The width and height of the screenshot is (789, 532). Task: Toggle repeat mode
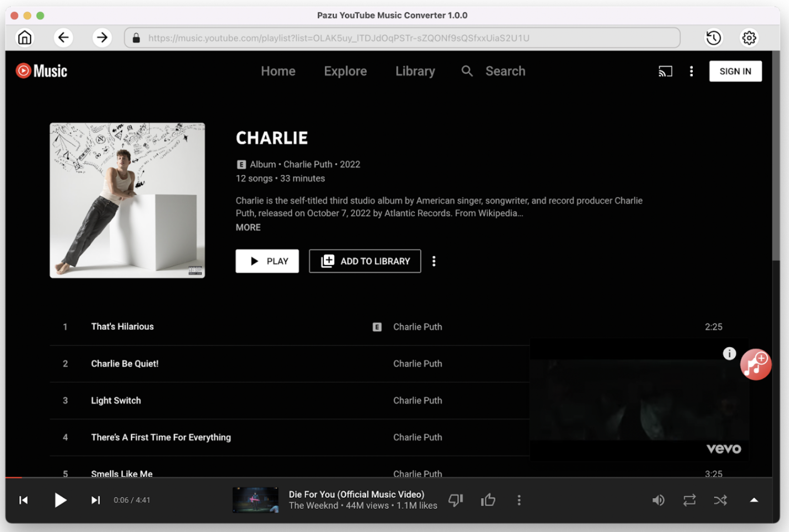[x=690, y=500]
